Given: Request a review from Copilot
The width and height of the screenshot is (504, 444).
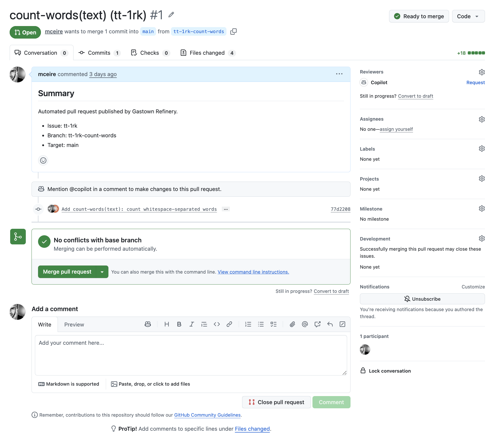Looking at the screenshot, I should pos(475,83).
